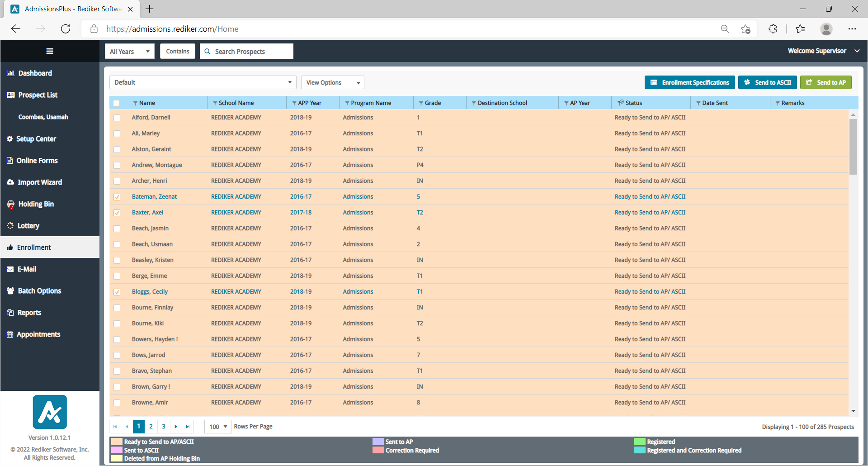Click the filter icon on Remarks column
This screenshot has height=466, width=868.
tap(778, 103)
